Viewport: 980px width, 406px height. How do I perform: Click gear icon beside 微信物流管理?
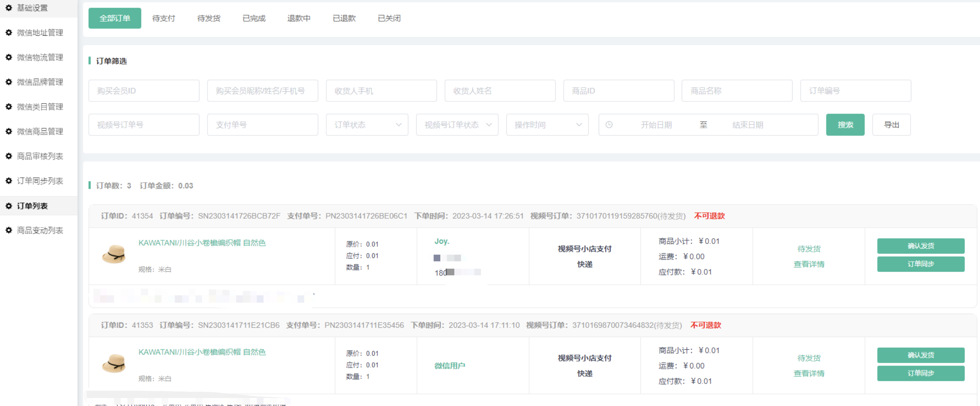click(x=9, y=57)
